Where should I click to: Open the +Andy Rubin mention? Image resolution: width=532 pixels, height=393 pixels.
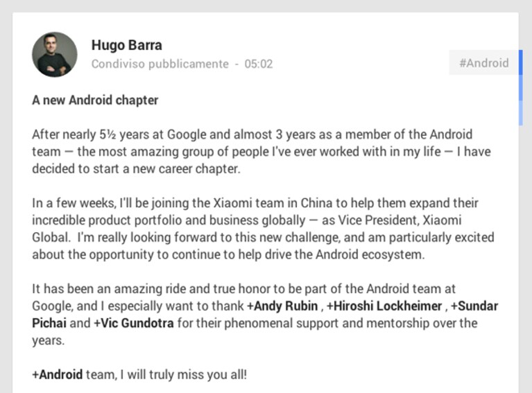click(282, 306)
